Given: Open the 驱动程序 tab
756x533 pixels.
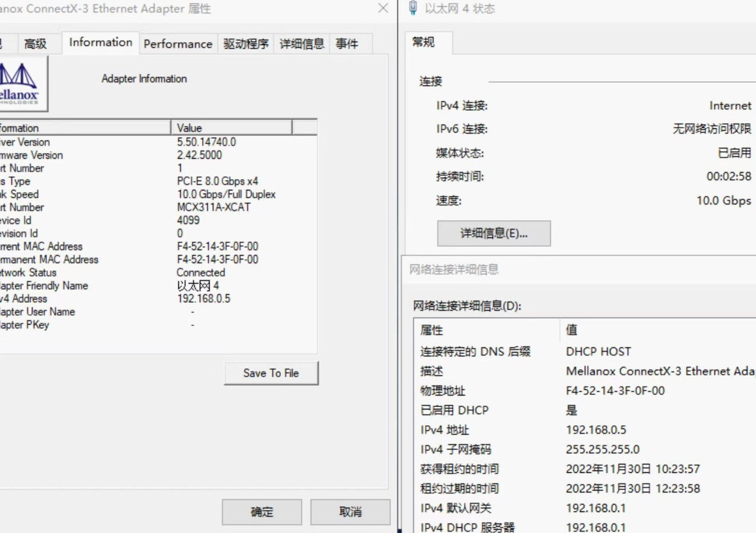Looking at the screenshot, I should [x=246, y=44].
